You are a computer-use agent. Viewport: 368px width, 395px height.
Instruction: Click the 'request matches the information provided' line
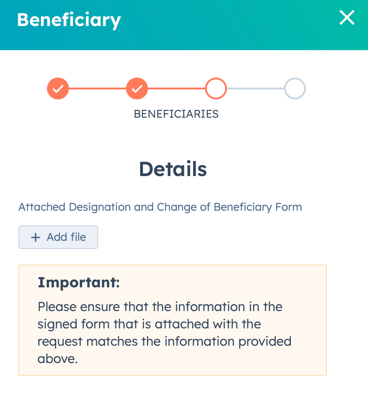(x=165, y=342)
